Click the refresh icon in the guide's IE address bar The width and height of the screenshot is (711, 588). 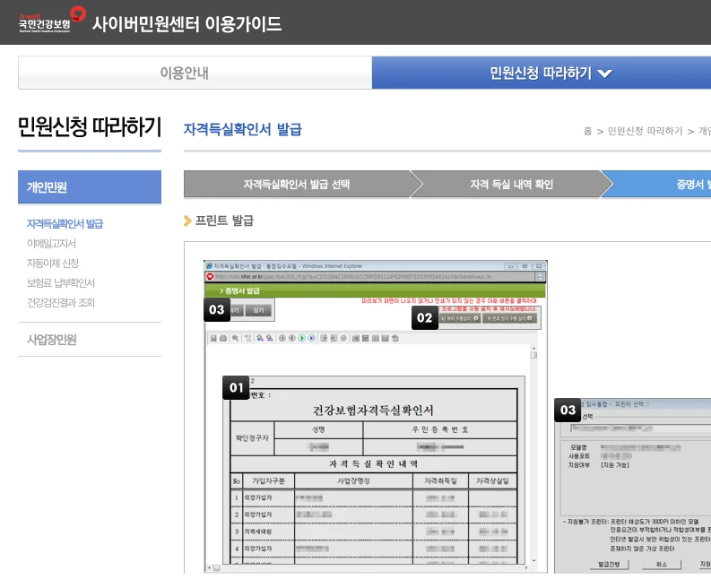tap(540, 277)
